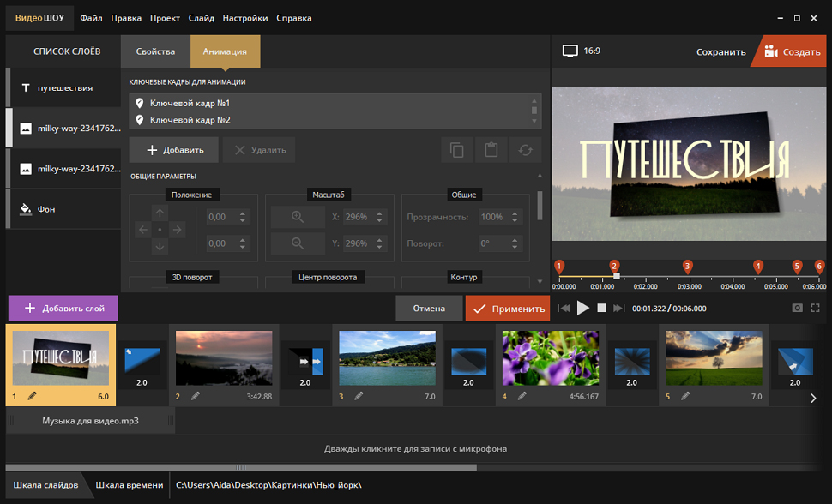Image resolution: width=832 pixels, height=504 pixels.
Task: Click keyframe marker 3 on timeline
Action: click(x=687, y=267)
